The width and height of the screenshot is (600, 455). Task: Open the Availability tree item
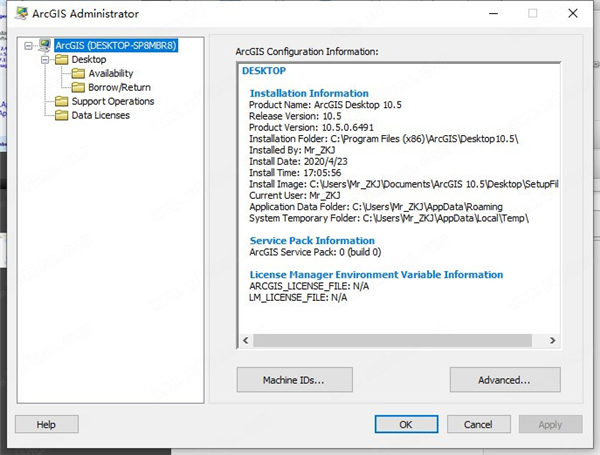pyautogui.click(x=111, y=73)
